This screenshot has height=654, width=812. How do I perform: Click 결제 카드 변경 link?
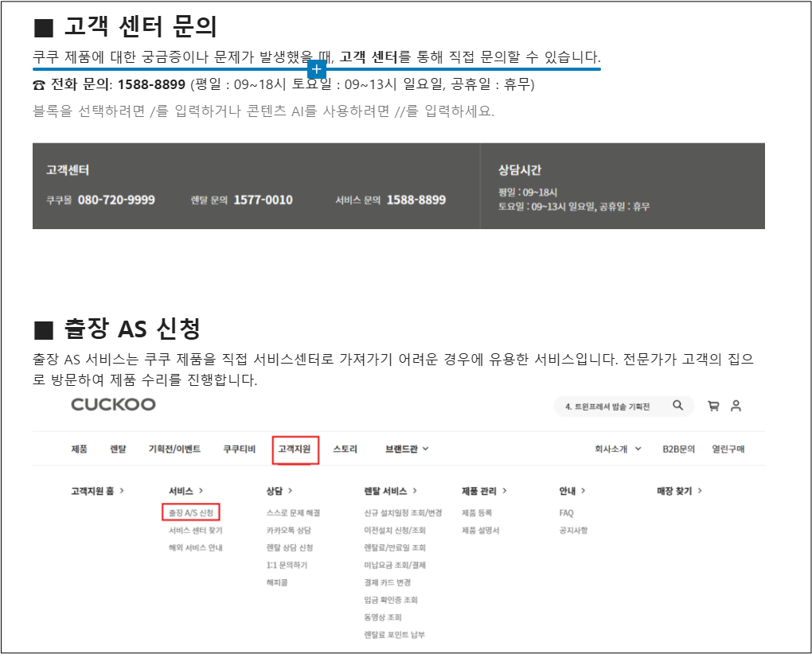coord(388,582)
